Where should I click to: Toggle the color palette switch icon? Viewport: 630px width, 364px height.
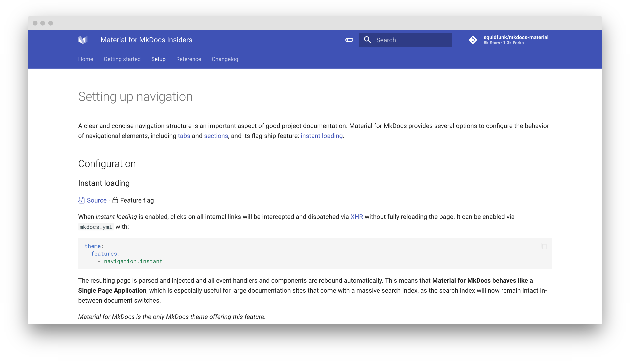tap(349, 40)
